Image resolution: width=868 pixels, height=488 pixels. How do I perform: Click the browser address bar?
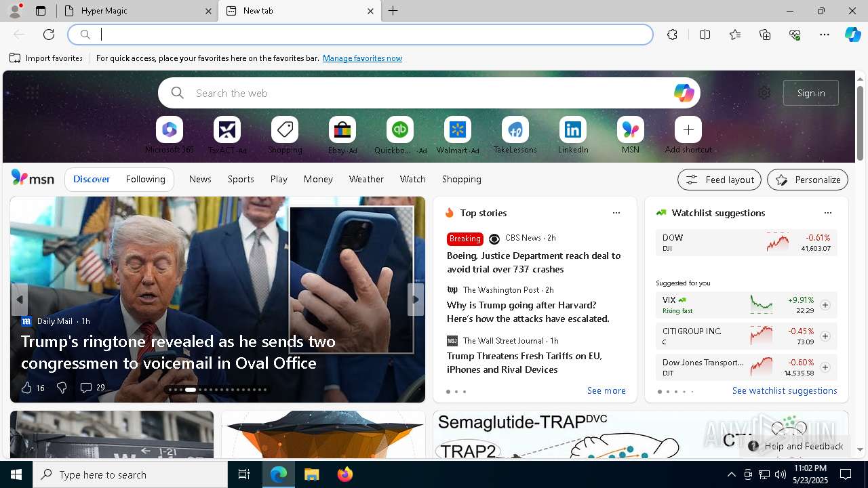[x=361, y=35]
